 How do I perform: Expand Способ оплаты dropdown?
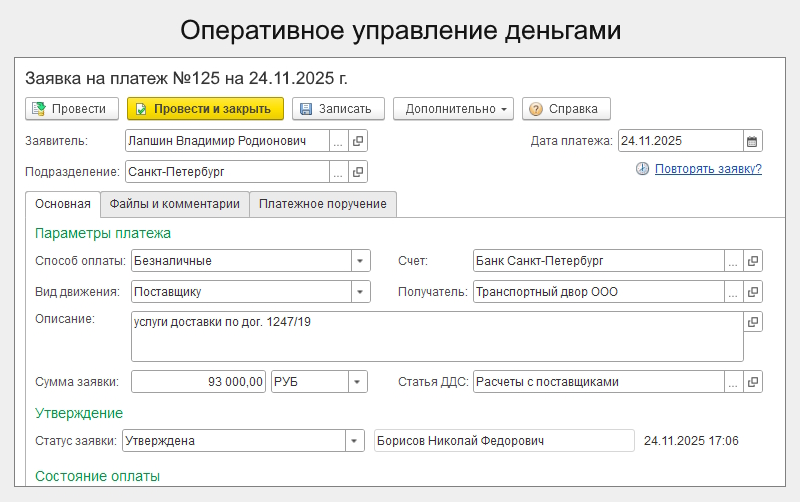pos(359,261)
